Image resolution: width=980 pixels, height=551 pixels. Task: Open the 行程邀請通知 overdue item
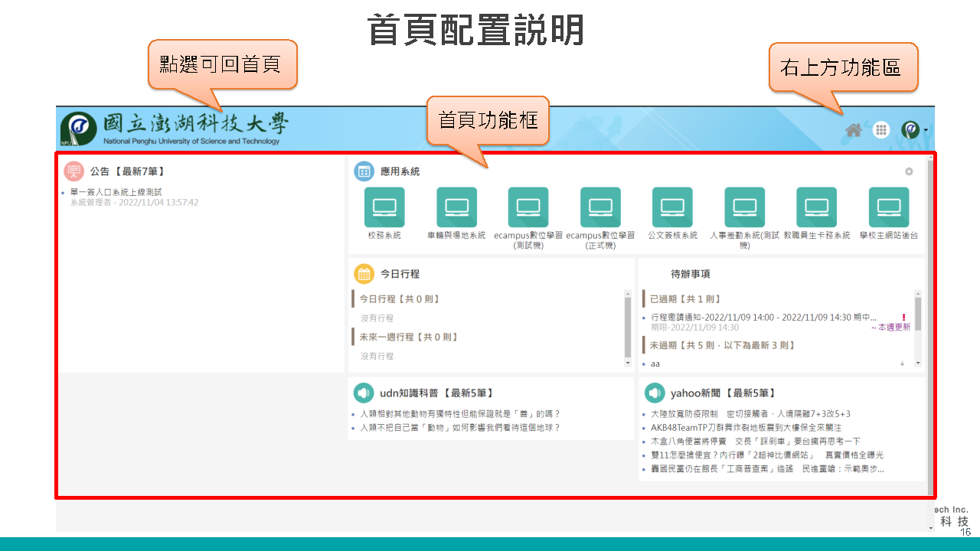pos(763,317)
